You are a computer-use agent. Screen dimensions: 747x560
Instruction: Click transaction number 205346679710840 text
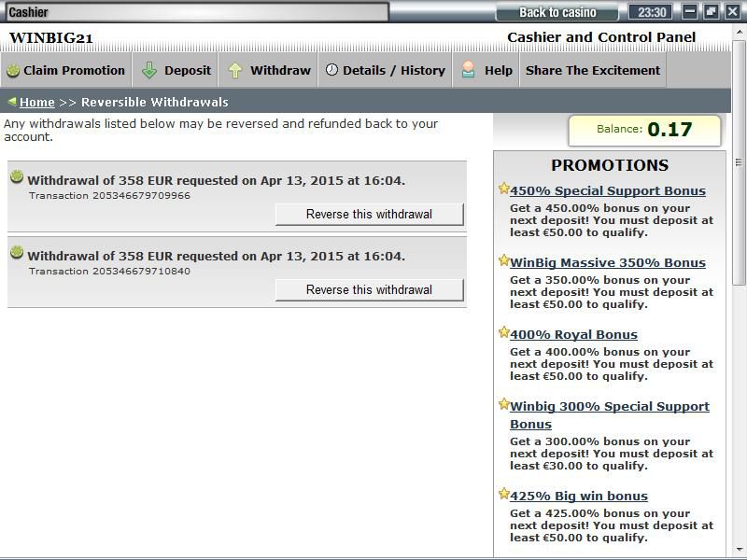coord(141,272)
